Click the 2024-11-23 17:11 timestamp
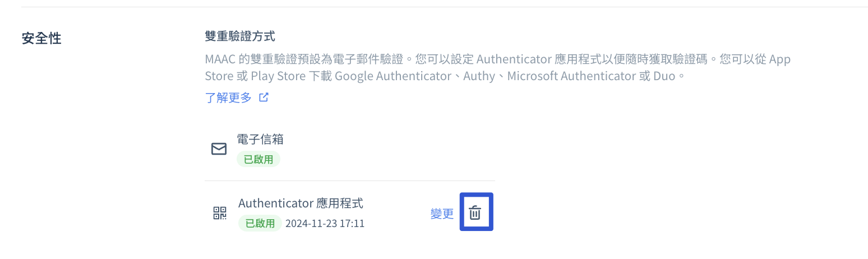 pos(325,224)
